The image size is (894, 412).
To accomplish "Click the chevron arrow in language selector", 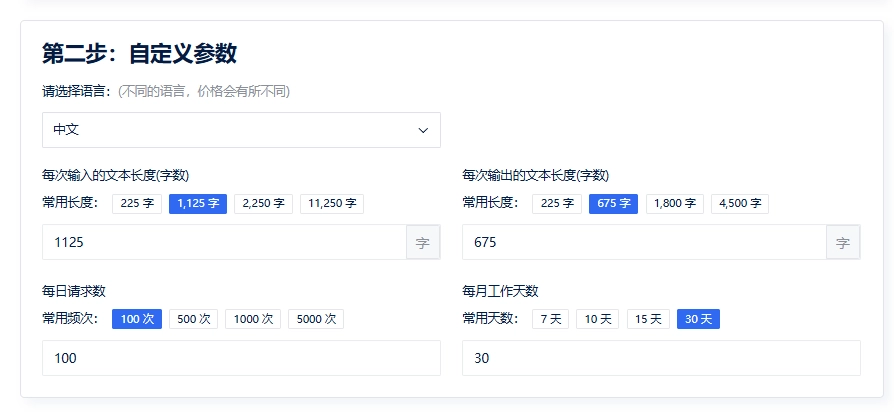I will (423, 130).
